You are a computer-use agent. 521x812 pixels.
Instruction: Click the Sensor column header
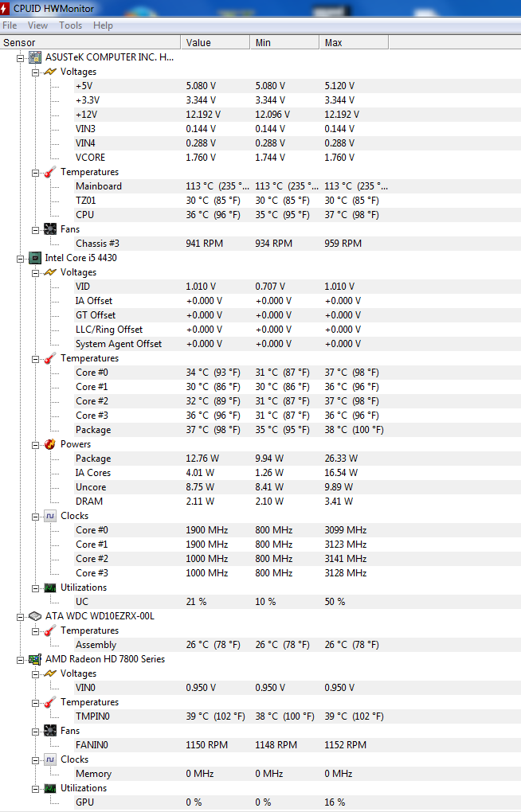point(90,42)
